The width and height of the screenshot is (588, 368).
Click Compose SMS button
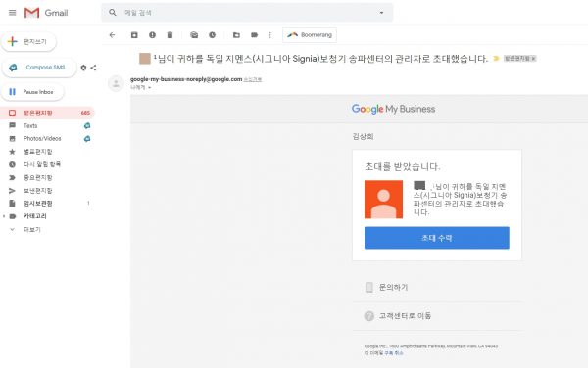pos(39,68)
